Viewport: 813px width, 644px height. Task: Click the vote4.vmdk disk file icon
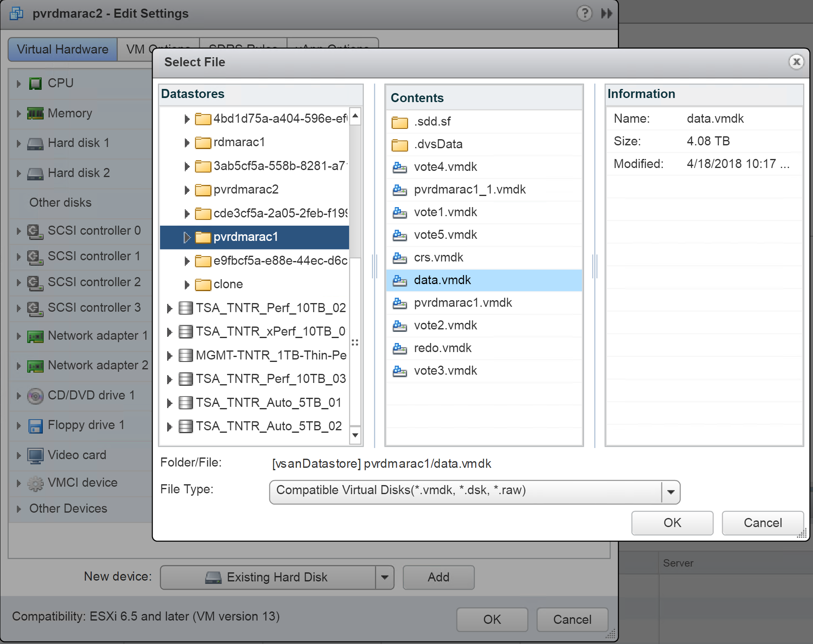click(x=399, y=167)
